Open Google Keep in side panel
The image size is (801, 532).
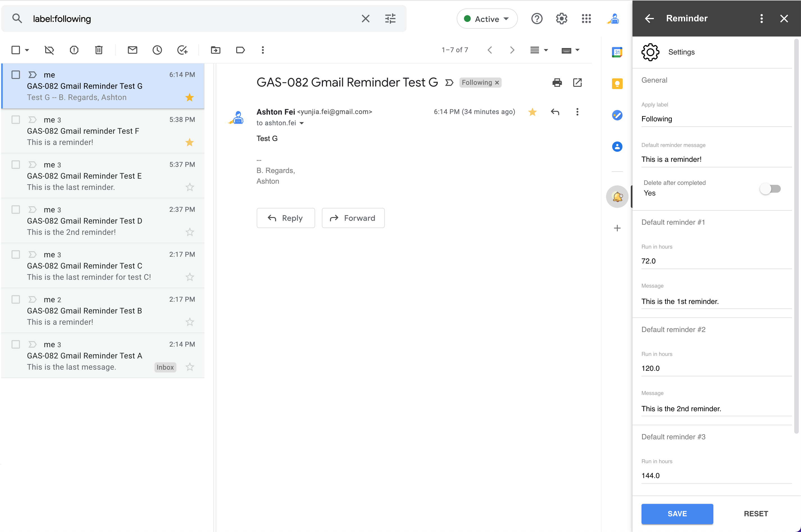point(617,83)
